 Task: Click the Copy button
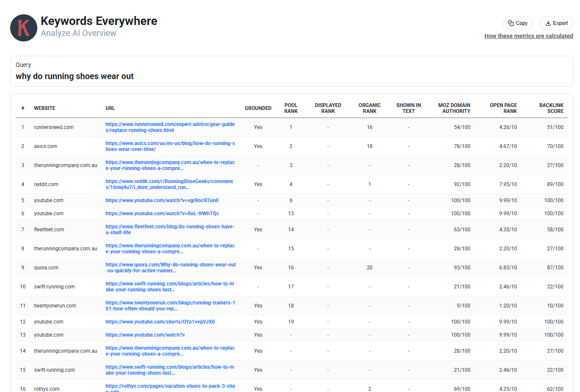pos(518,23)
